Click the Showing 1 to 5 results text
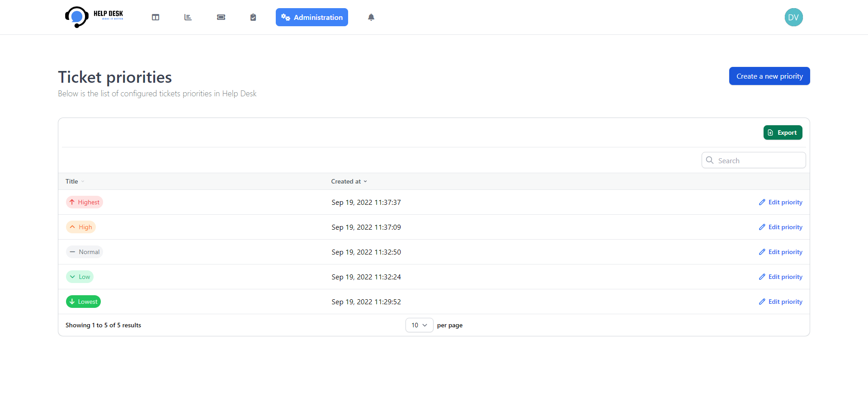Viewport: 868px width, 420px height. click(x=103, y=325)
